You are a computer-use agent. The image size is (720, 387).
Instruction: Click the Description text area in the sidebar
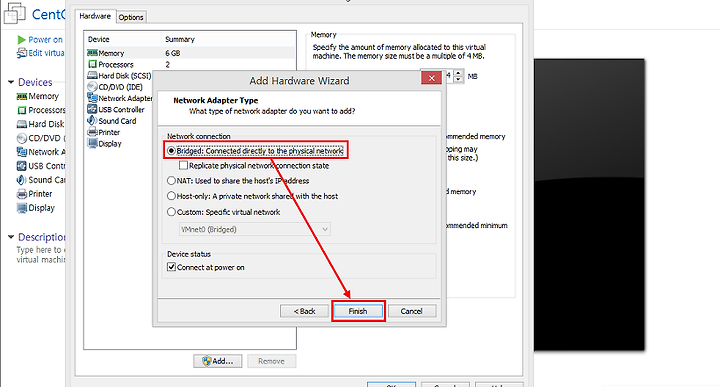(x=40, y=255)
